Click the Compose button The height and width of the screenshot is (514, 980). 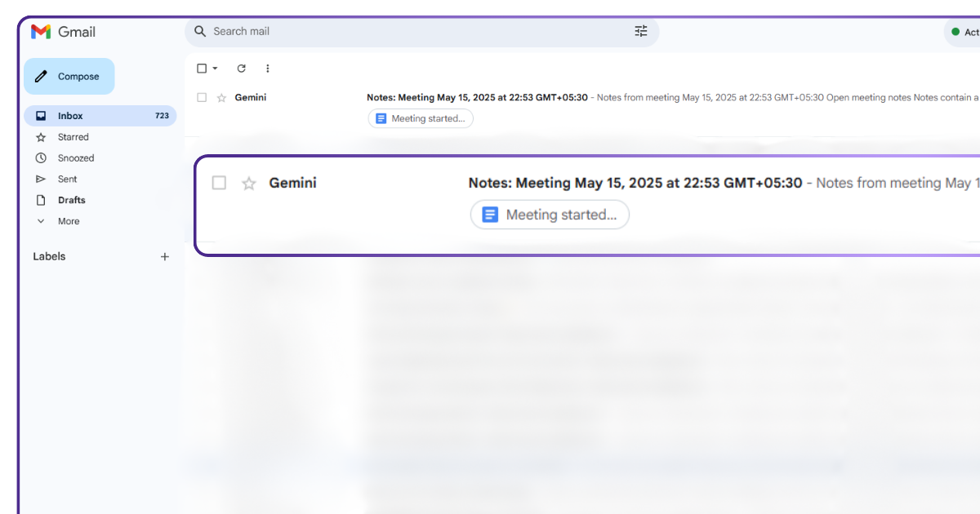tap(69, 77)
